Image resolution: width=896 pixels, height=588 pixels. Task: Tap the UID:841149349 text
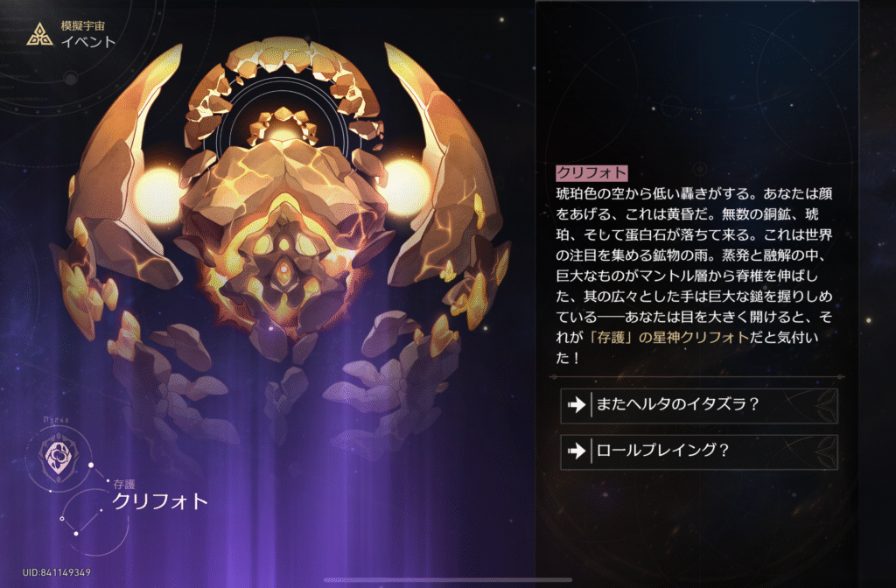click(x=57, y=572)
